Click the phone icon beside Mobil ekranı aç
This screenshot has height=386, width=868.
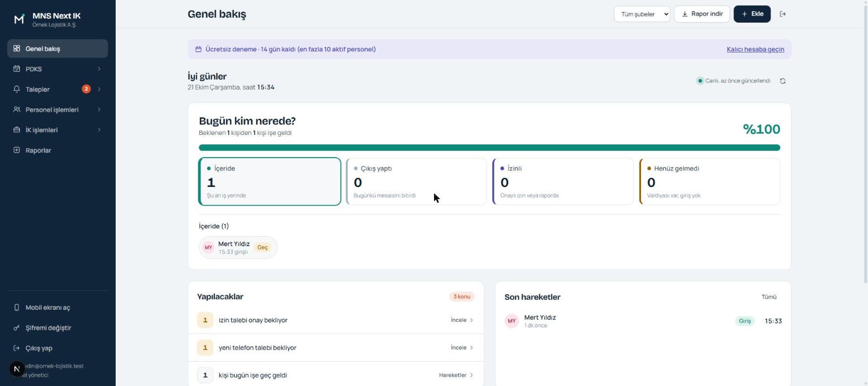(17, 307)
